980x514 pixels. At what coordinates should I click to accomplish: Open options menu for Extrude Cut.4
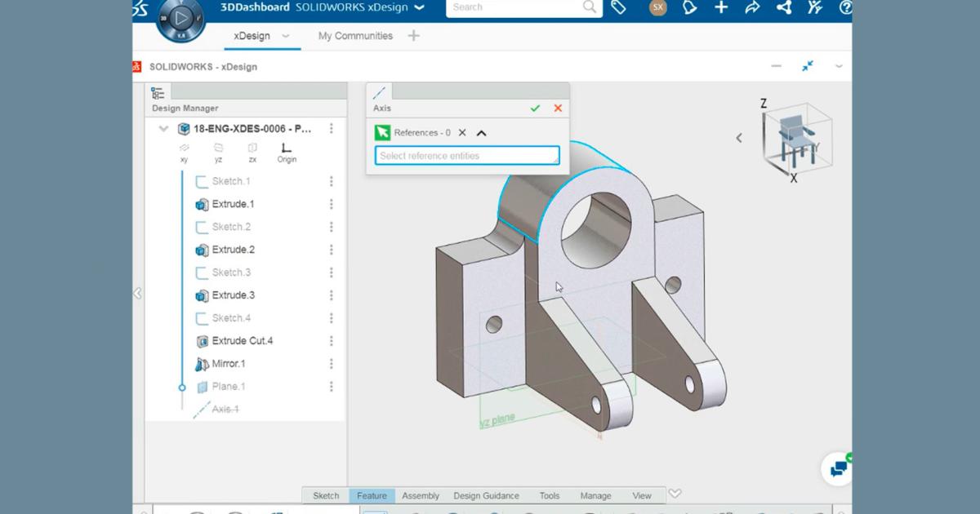click(331, 341)
